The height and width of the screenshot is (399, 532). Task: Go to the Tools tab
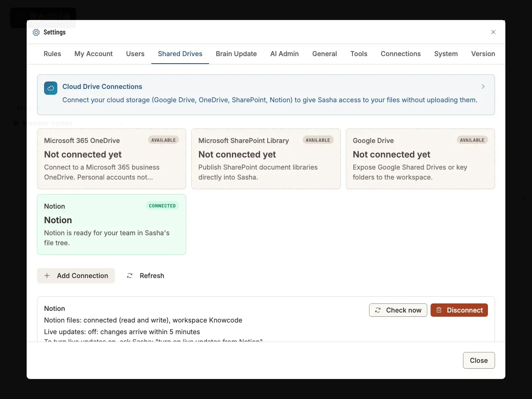(x=359, y=54)
